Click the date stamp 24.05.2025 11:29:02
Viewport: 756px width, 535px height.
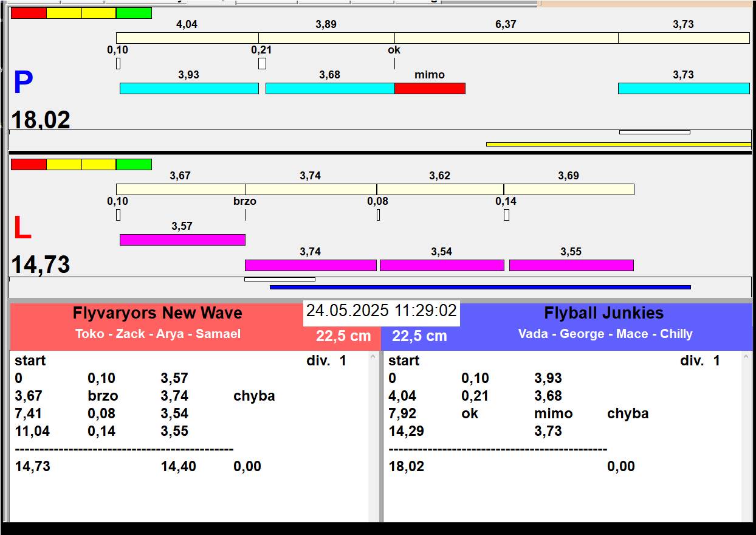pos(381,311)
